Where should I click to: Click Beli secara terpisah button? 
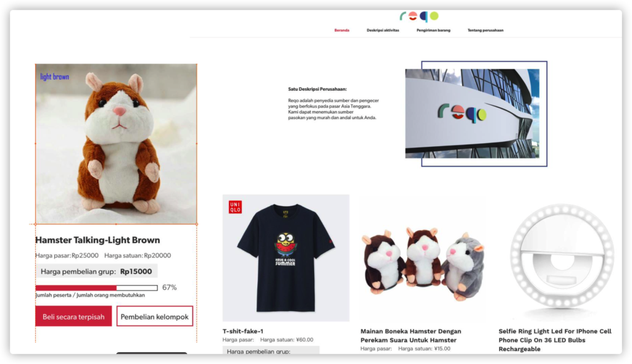tap(73, 316)
